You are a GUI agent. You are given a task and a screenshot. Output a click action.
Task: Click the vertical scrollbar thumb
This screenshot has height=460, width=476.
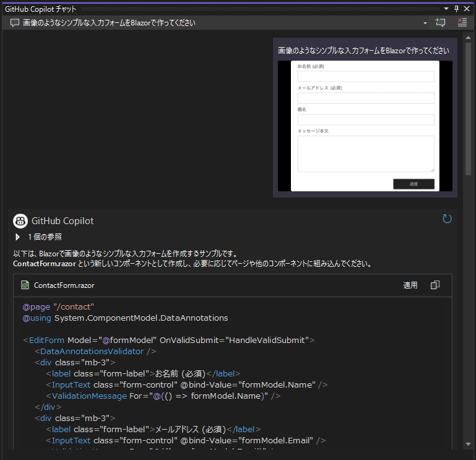pos(468,108)
